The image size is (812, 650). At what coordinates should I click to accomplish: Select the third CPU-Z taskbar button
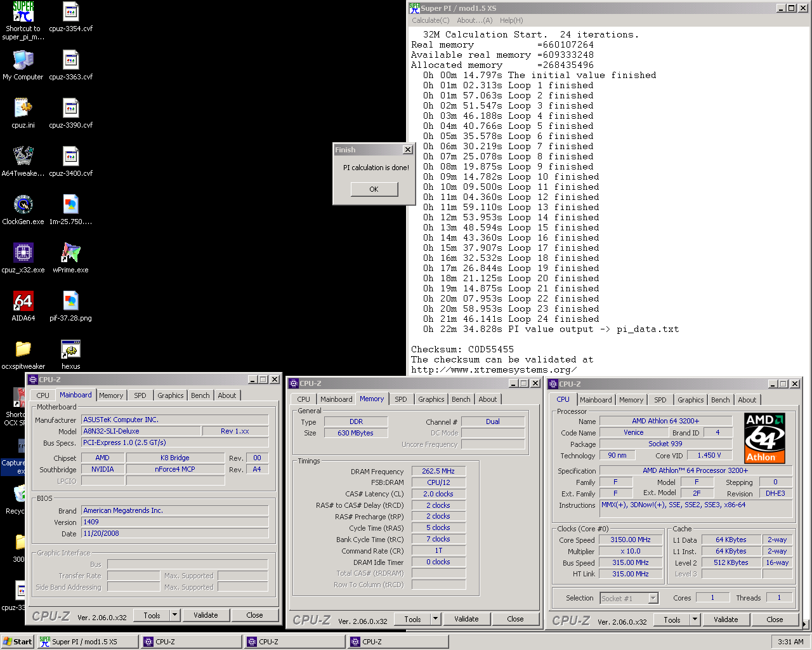tap(398, 642)
